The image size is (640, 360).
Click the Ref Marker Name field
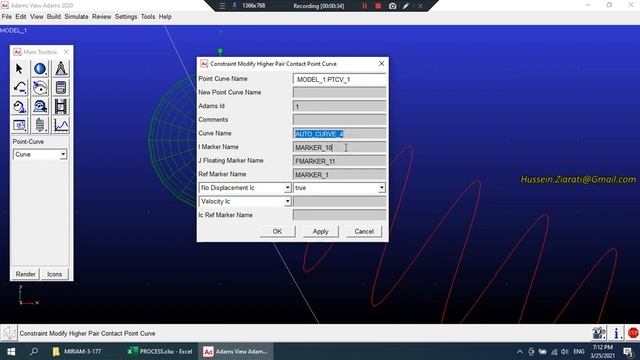339,174
